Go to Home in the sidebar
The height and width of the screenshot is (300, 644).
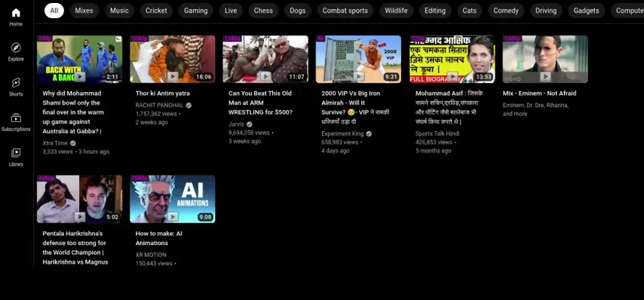pos(16,17)
